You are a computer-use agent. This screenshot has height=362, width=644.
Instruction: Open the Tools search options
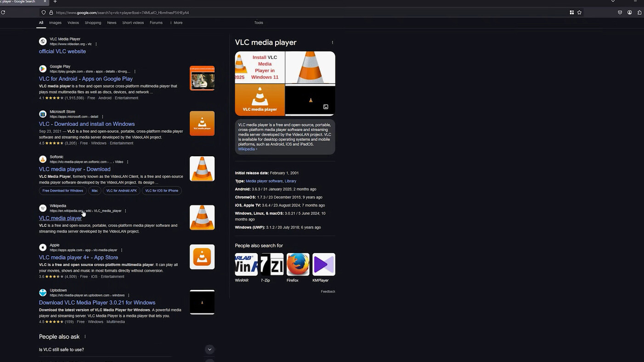click(259, 23)
